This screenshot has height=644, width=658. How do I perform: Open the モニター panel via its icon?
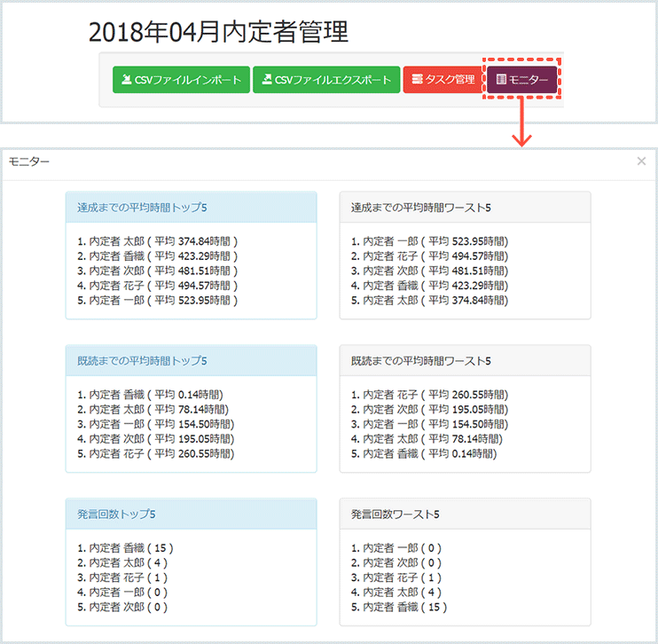pyautogui.click(x=501, y=80)
